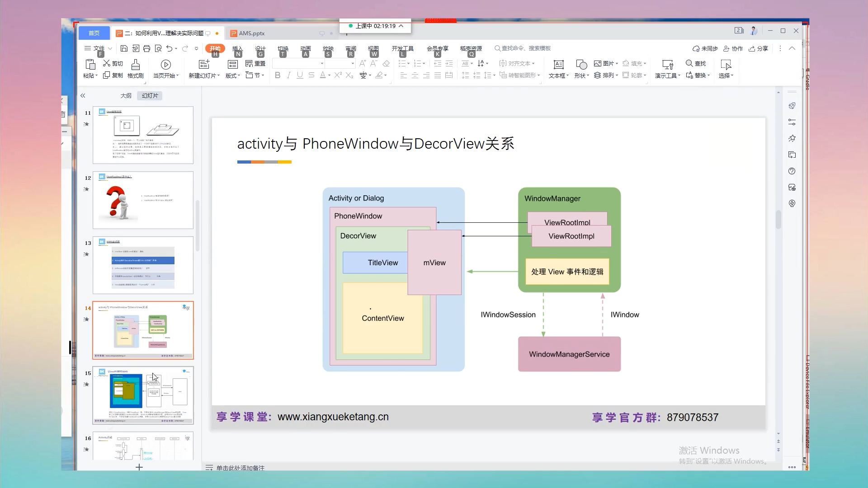
Task: Expand the Section (节) dropdown
Action: tap(255, 75)
